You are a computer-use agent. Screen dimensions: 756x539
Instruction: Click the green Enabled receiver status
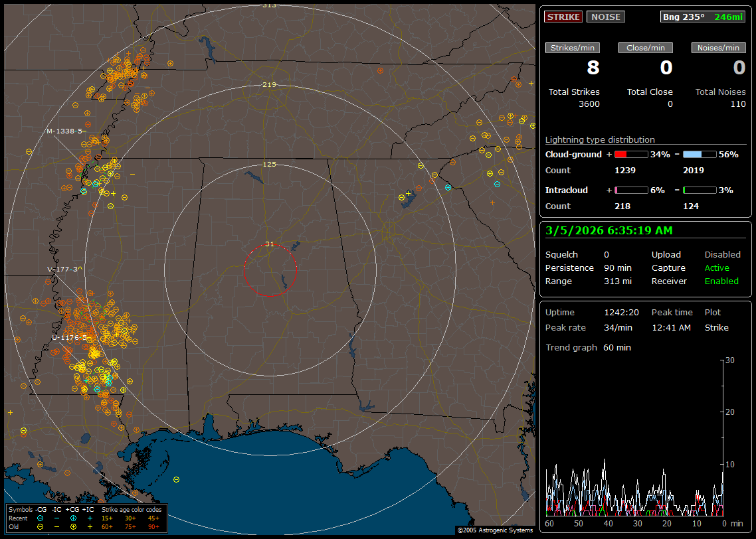click(721, 281)
